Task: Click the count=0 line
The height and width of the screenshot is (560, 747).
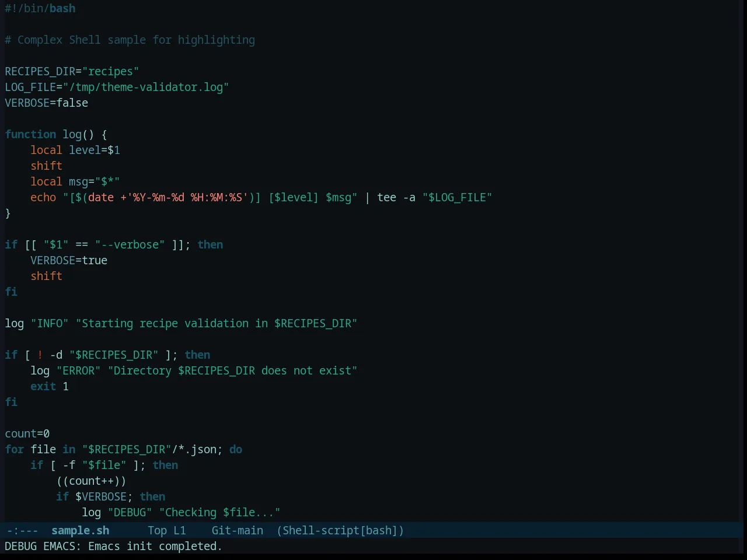Action: (27, 433)
